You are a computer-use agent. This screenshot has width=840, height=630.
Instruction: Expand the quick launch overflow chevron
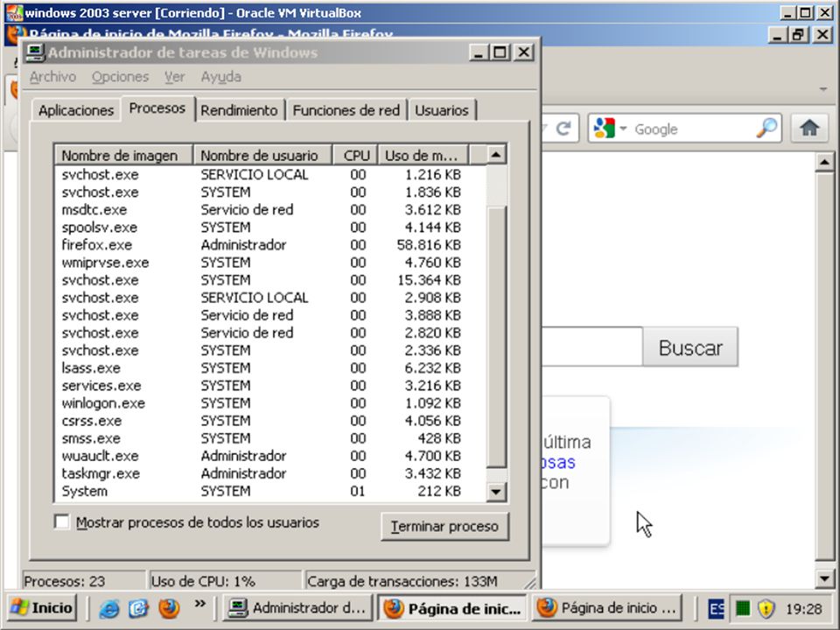pyautogui.click(x=199, y=604)
